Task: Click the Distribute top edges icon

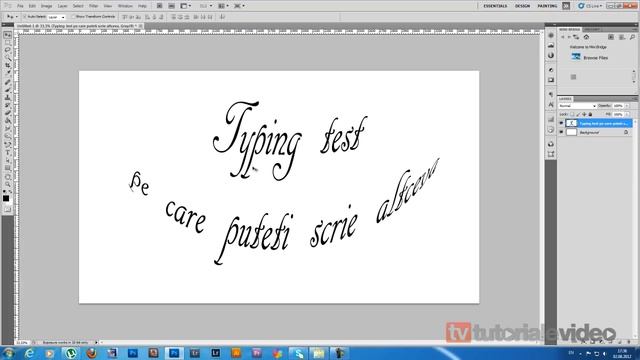Action: pyautogui.click(x=173, y=17)
